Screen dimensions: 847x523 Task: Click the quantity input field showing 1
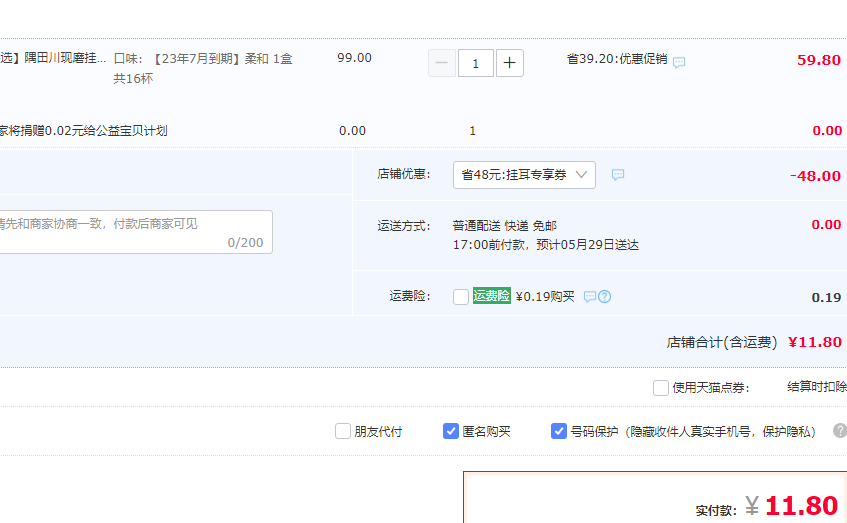point(475,63)
